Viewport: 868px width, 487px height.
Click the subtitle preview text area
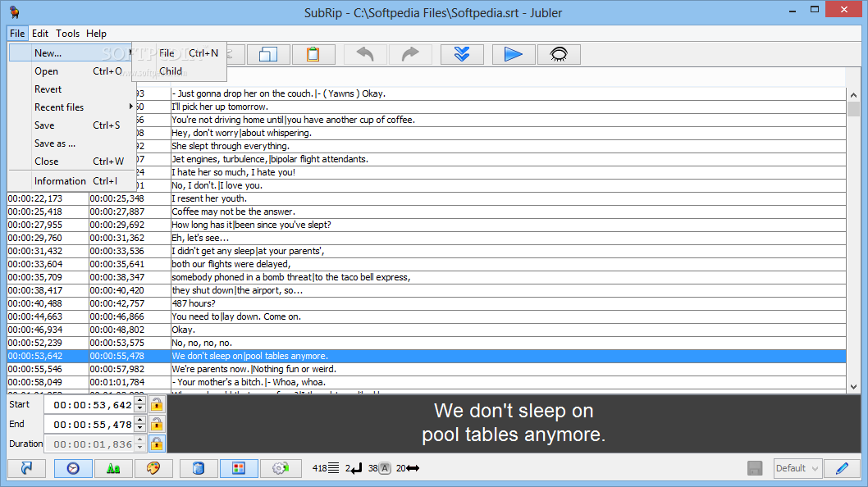(x=514, y=423)
